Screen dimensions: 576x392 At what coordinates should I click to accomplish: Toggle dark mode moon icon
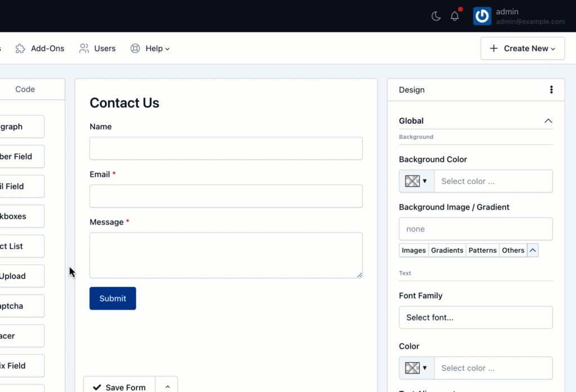[436, 16]
